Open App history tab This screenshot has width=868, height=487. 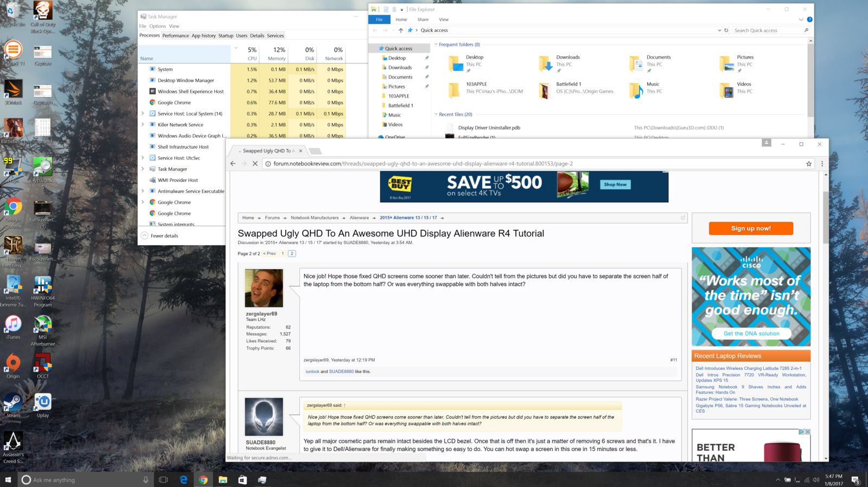(x=203, y=36)
